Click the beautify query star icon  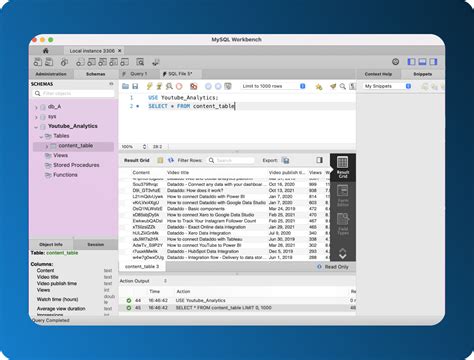tap(319, 87)
